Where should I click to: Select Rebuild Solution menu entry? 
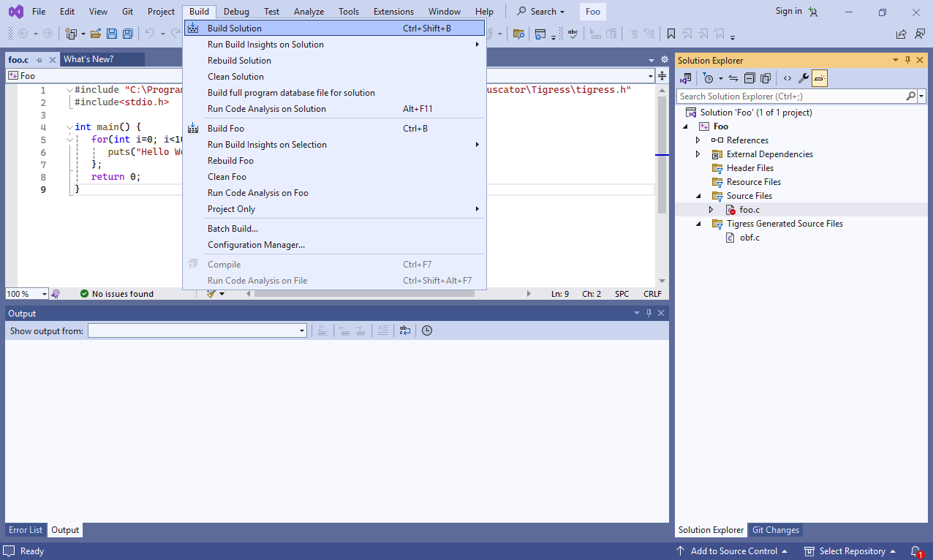coord(239,61)
